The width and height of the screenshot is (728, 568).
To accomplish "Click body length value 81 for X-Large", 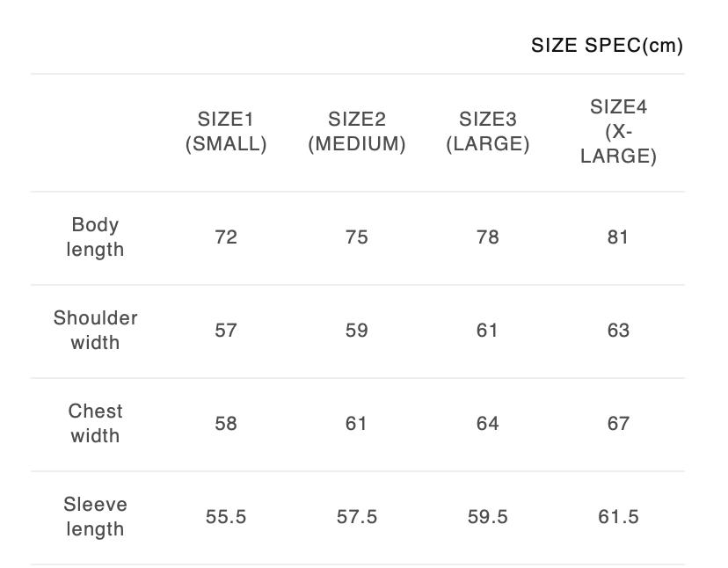I will [618, 237].
